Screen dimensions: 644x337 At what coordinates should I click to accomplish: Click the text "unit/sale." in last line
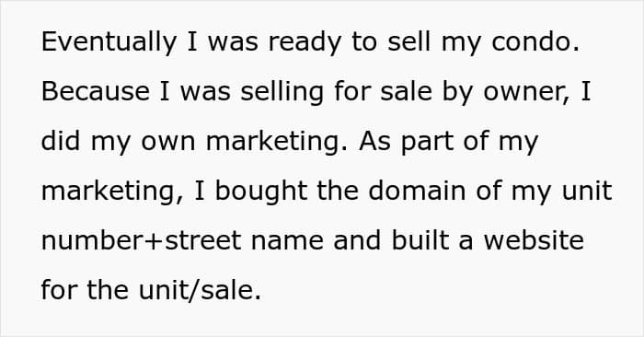(x=200, y=290)
